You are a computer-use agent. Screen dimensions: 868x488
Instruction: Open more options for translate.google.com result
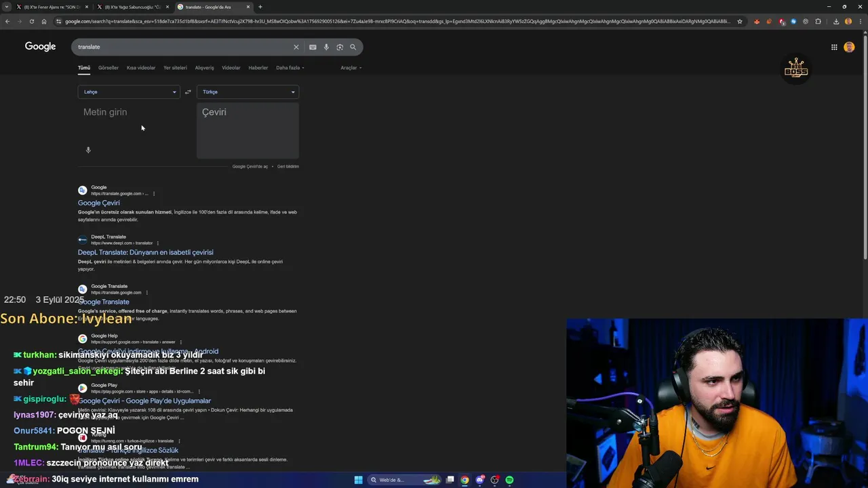click(x=146, y=293)
